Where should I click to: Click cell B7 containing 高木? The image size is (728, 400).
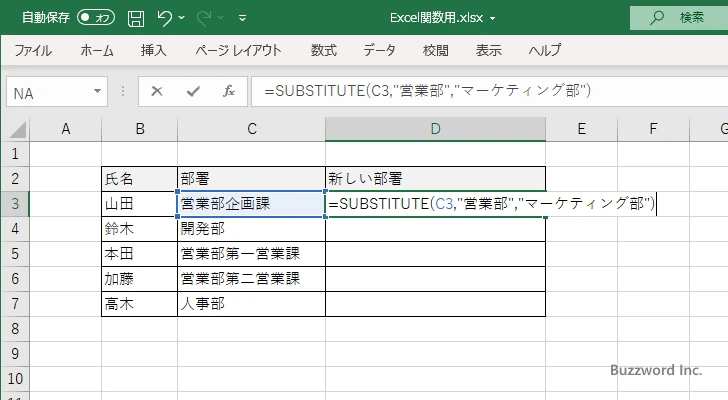tap(139, 304)
